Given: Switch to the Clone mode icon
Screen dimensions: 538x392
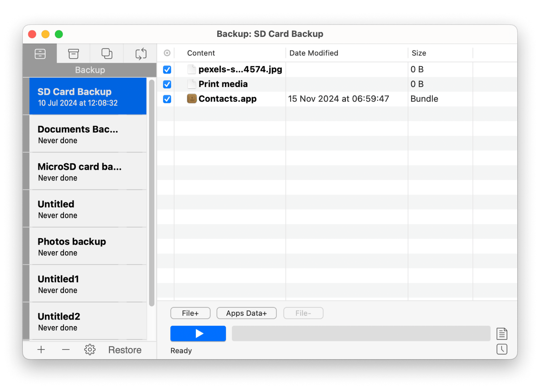Looking at the screenshot, I should coord(107,53).
